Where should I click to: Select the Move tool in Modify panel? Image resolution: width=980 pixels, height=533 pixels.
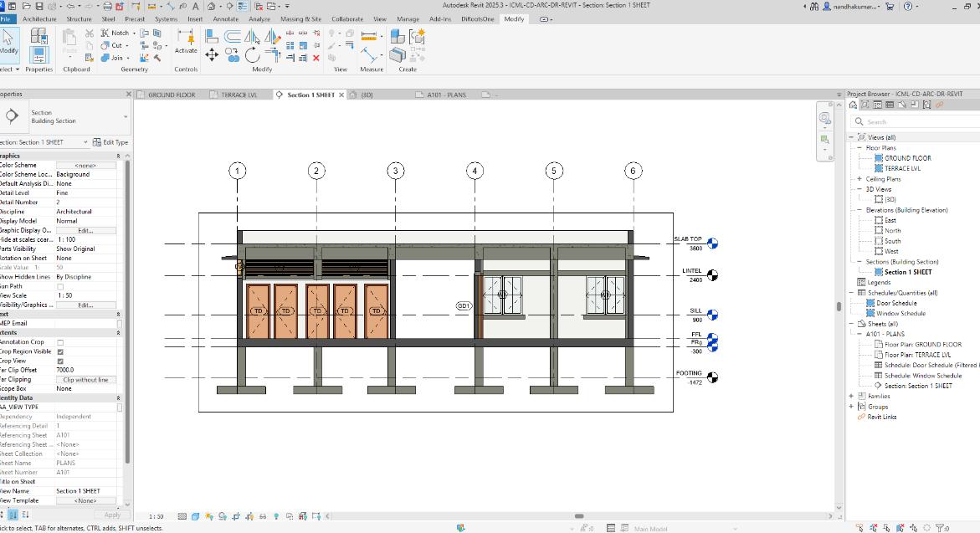[x=212, y=54]
